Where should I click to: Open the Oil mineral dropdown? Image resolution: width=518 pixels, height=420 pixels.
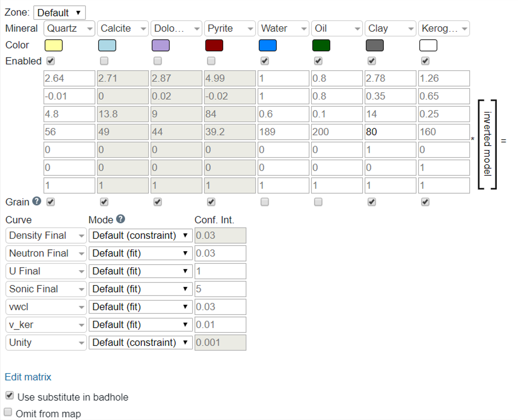click(x=337, y=28)
